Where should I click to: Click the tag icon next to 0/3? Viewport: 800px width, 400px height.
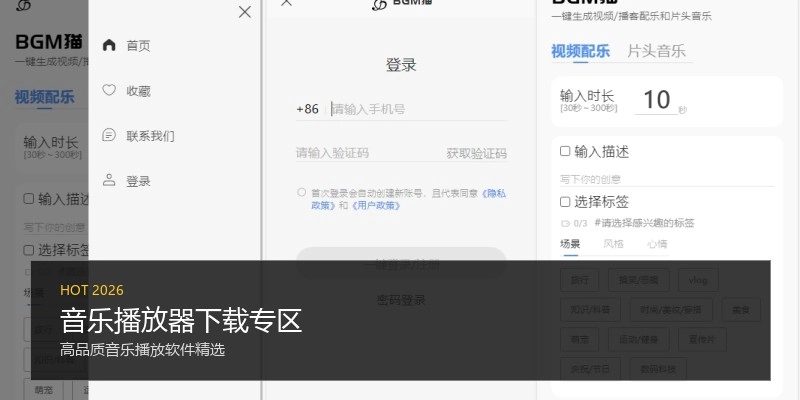coord(565,223)
